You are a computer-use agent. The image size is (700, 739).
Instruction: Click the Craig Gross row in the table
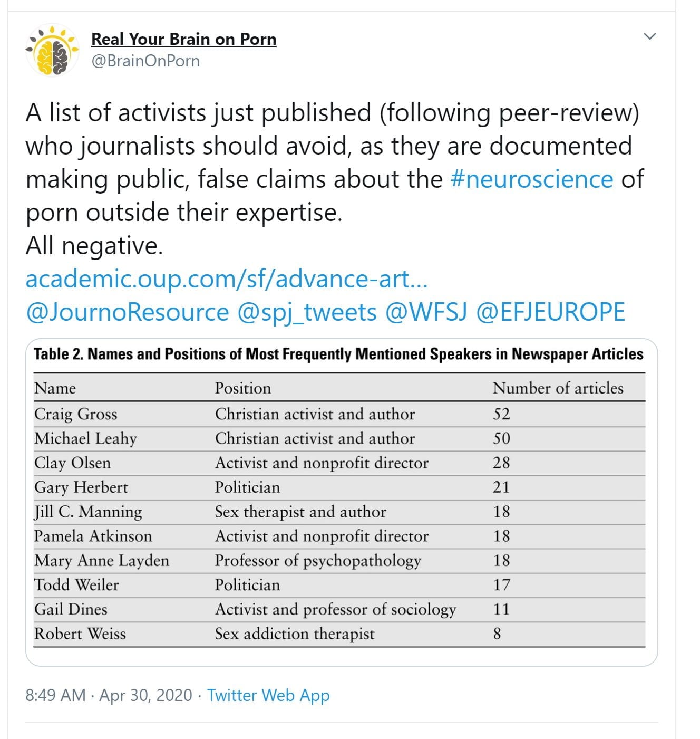[x=339, y=414]
